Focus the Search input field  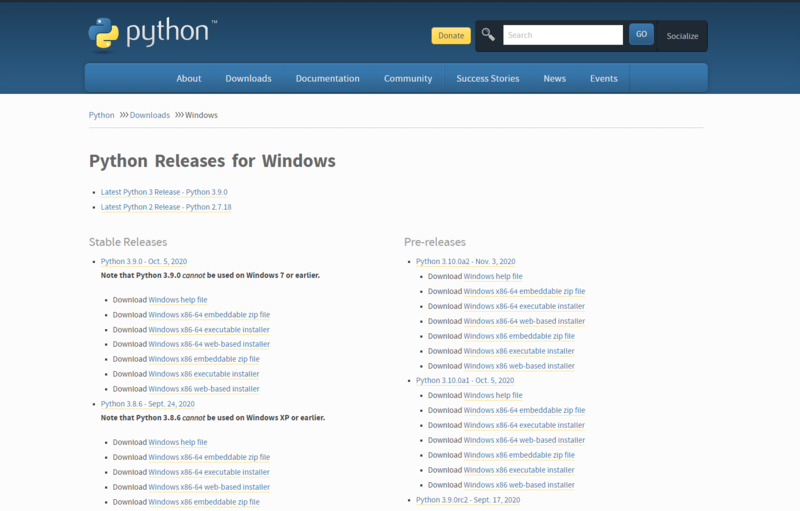pos(563,35)
